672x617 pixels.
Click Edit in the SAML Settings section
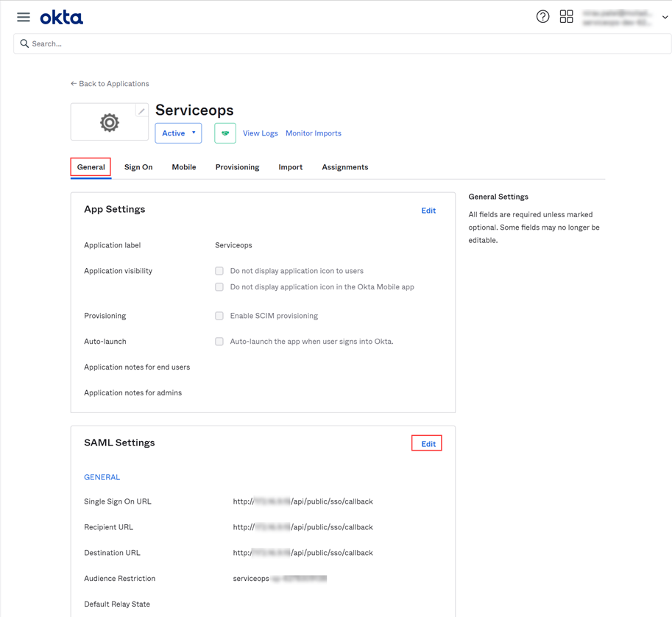point(426,443)
